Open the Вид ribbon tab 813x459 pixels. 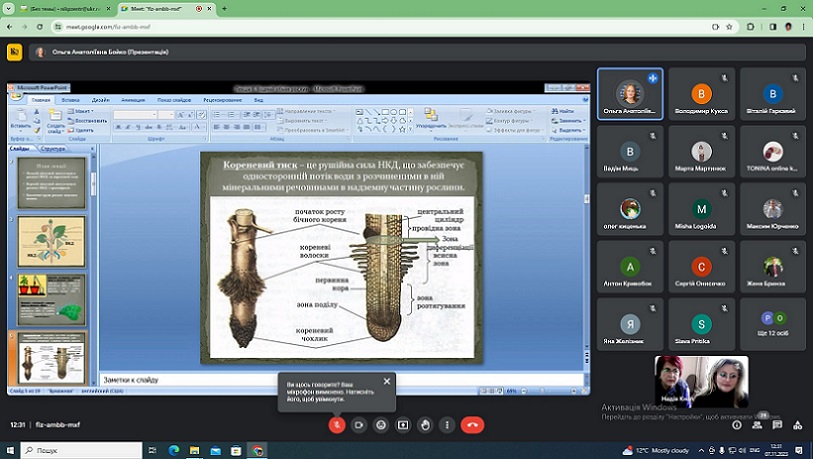point(258,100)
